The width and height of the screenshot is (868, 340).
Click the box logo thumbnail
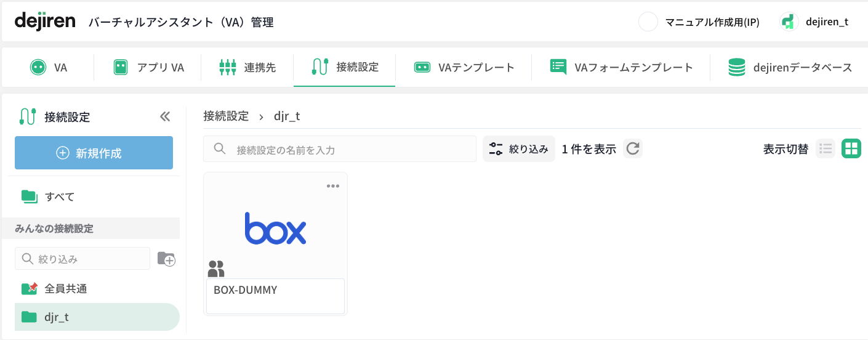pos(275,229)
